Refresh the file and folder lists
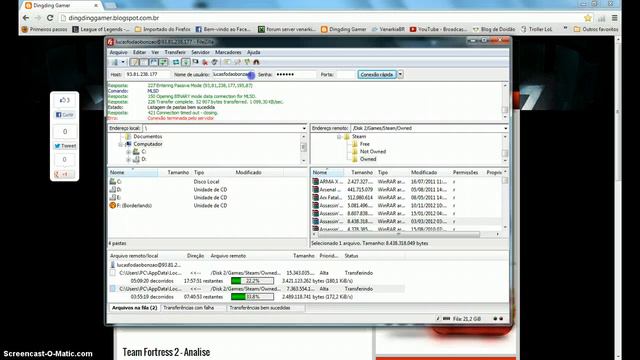Image resolution: width=640 pixels, height=360 pixels. (176, 62)
